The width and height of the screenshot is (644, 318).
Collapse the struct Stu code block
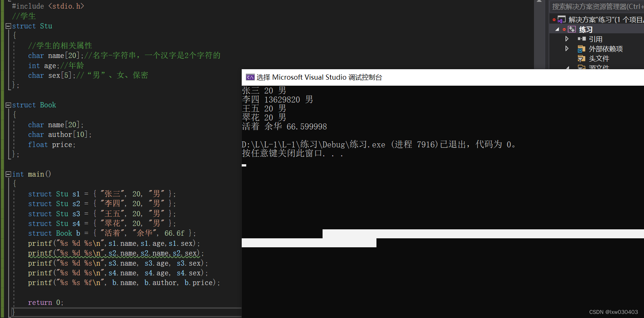(8, 26)
